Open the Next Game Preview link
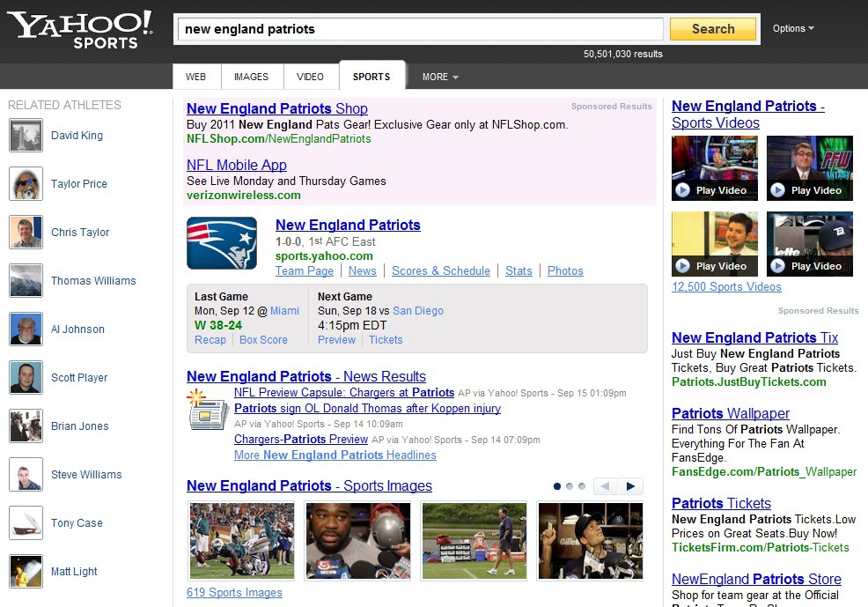The width and height of the screenshot is (868, 607). [x=336, y=339]
